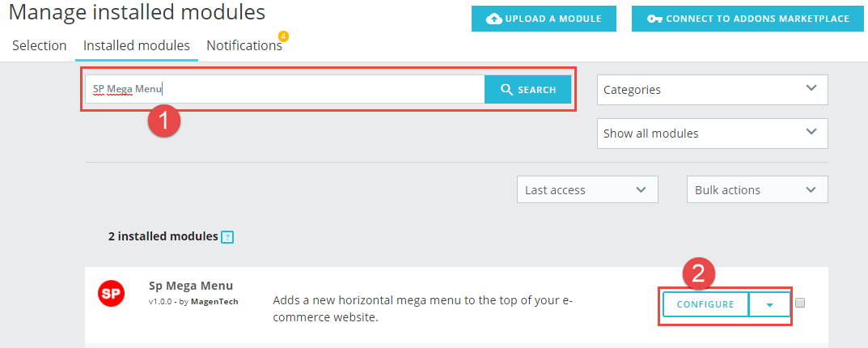Click Connect to Addons Marketplace button
The image size is (868, 348).
click(748, 19)
